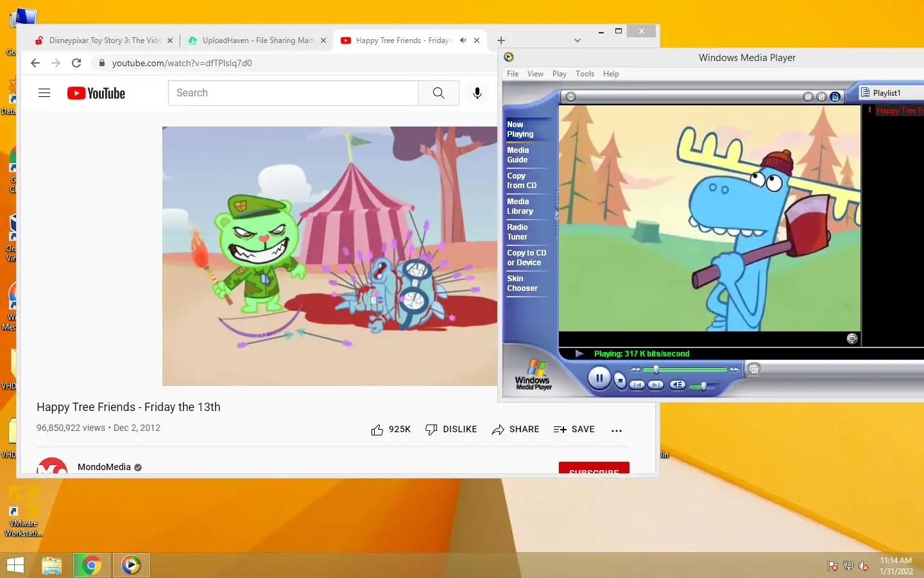Open the Tools menu in Media Player
Image resolution: width=924 pixels, height=578 pixels.
coord(585,74)
